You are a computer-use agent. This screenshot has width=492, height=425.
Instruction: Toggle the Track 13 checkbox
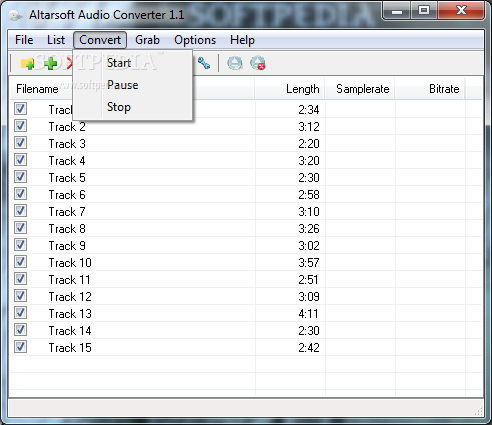[x=20, y=313]
